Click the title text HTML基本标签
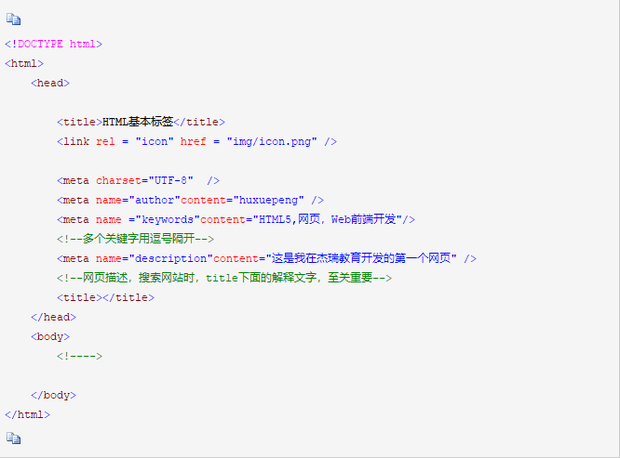 [138, 122]
